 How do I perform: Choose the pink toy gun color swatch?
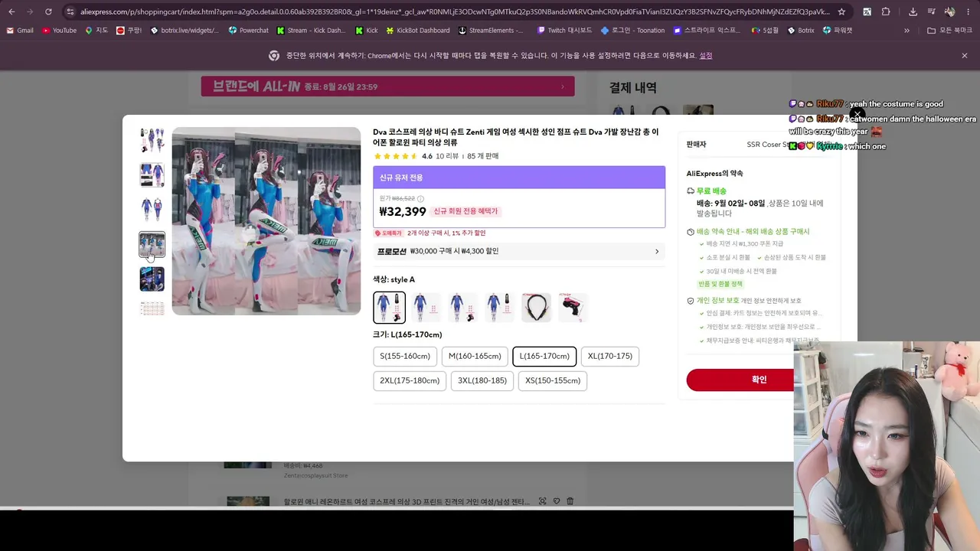pos(573,307)
